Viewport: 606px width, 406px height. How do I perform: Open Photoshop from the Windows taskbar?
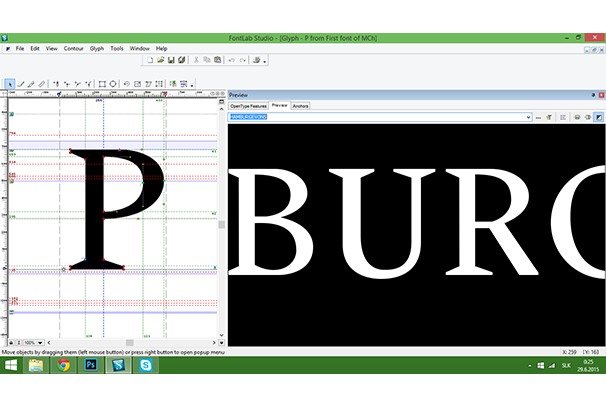pyautogui.click(x=91, y=367)
